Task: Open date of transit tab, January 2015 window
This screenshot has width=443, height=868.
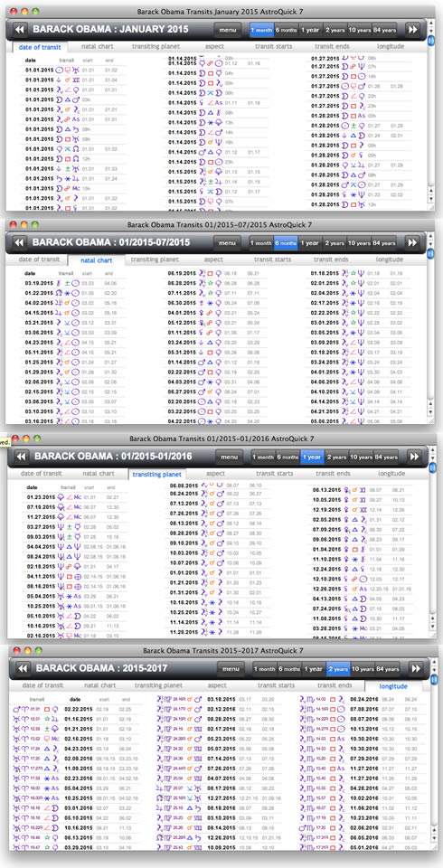Action: click(x=39, y=47)
